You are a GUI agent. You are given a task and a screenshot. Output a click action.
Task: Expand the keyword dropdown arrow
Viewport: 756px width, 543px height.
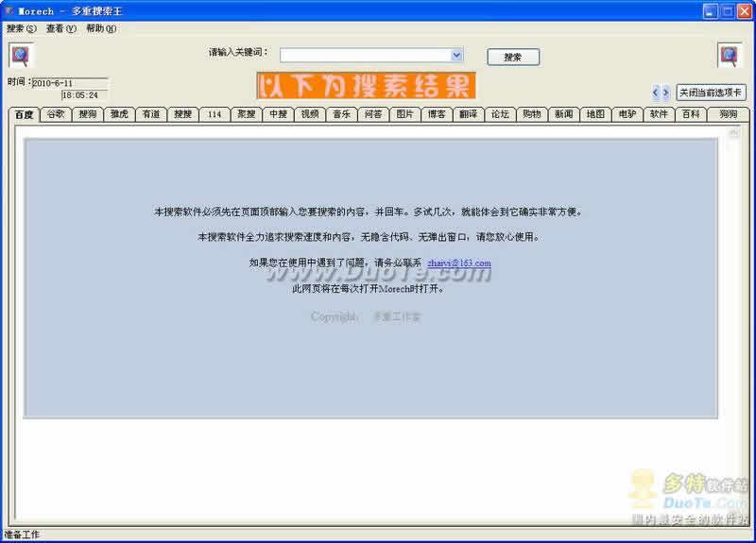(456, 56)
